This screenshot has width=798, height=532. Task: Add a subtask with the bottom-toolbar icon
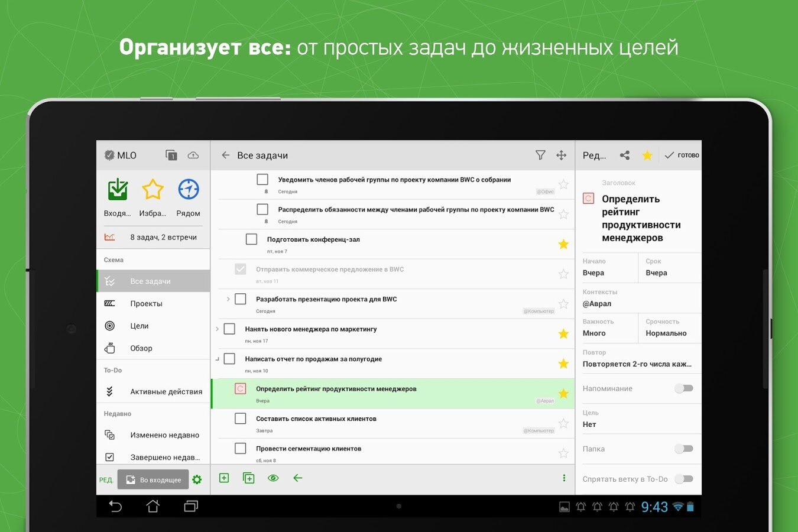[249, 478]
